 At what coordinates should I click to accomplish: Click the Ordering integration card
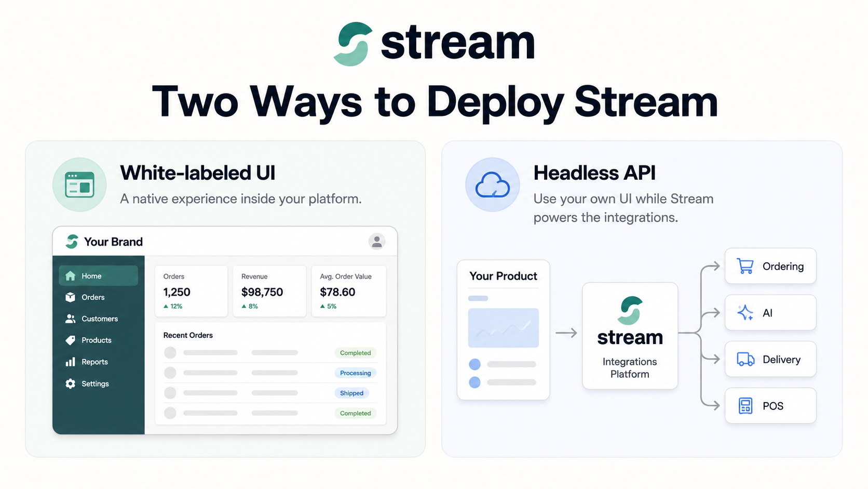pos(770,266)
